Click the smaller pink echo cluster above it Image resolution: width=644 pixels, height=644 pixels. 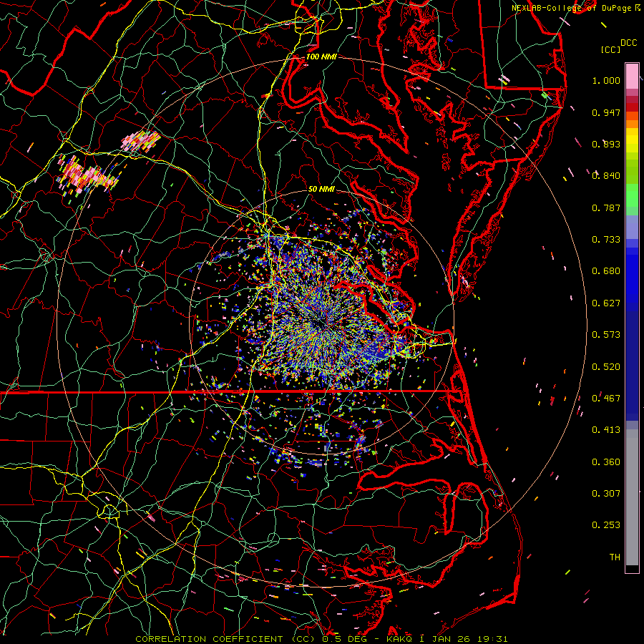tap(141, 140)
